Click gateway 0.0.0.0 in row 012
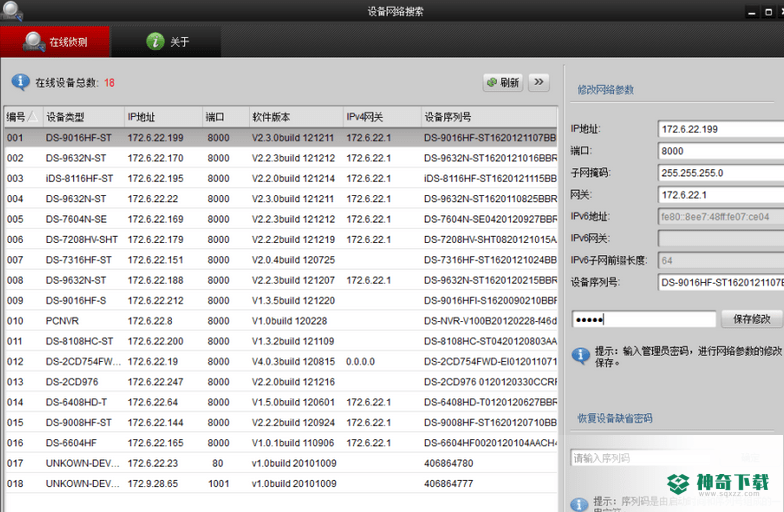784x512 pixels. [360, 362]
